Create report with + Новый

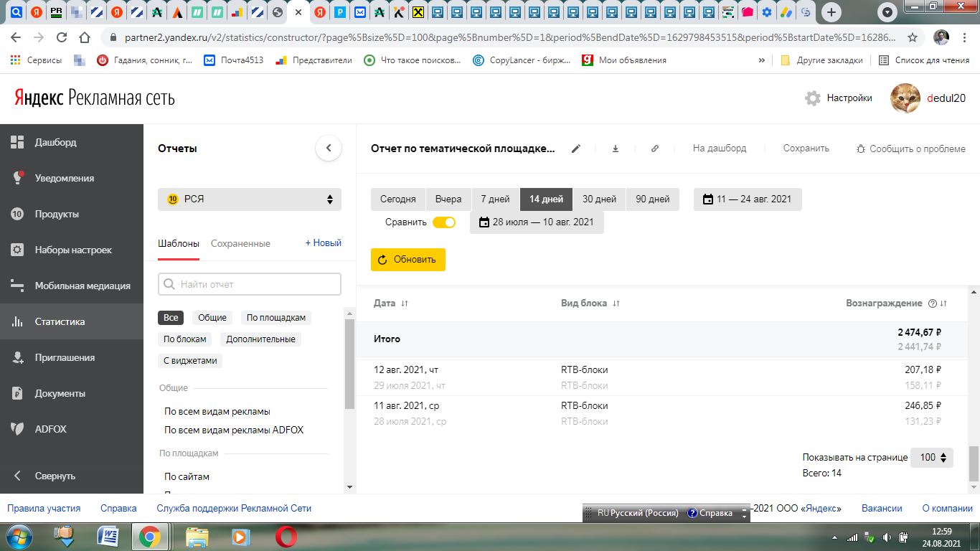coord(324,242)
